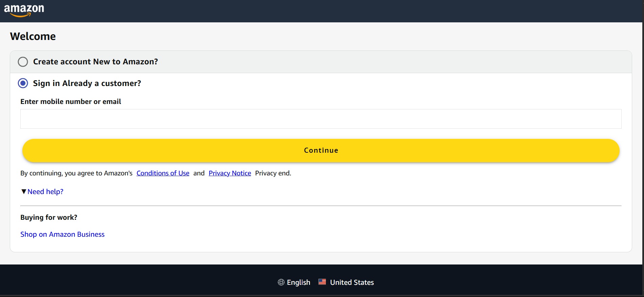Click the United States country text
644x297 pixels.
pos(352,282)
